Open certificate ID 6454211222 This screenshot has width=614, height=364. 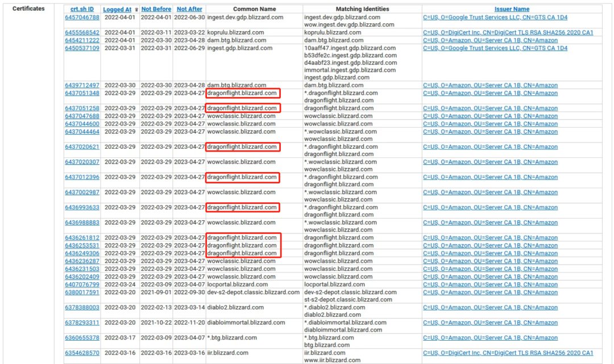[x=82, y=40]
